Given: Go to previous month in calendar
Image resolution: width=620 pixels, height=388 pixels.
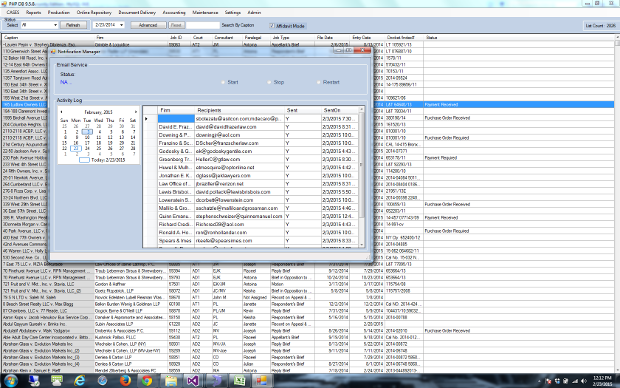Looking at the screenshot, I should point(61,112).
